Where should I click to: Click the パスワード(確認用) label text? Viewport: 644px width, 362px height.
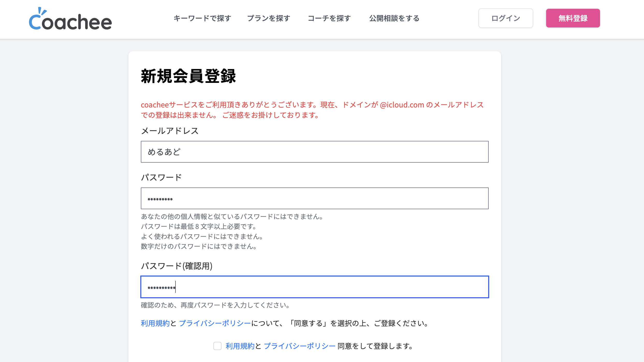tap(177, 266)
